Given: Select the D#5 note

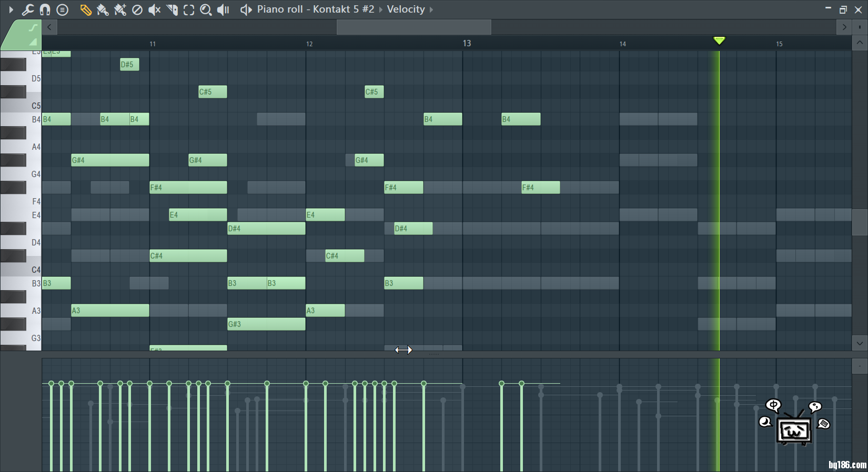Looking at the screenshot, I should (129, 65).
